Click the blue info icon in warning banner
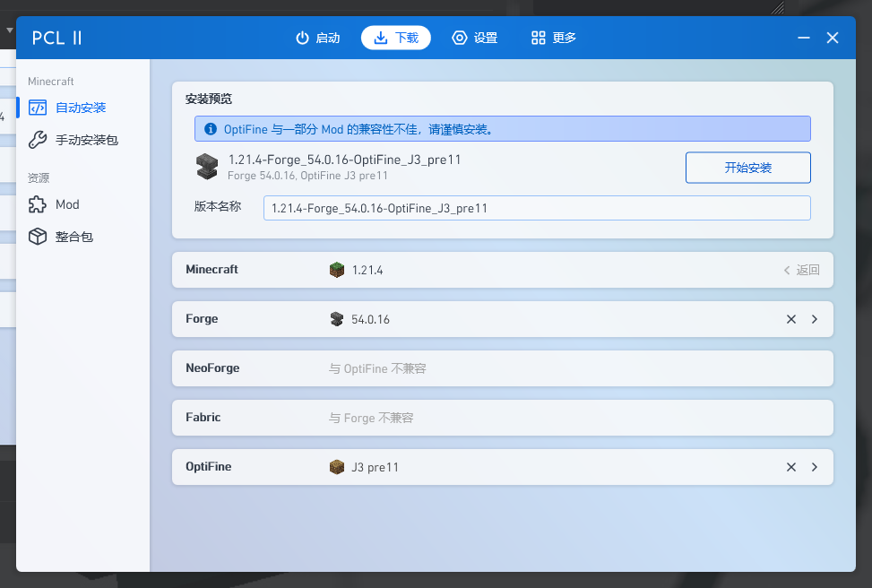872x588 pixels. [211, 129]
